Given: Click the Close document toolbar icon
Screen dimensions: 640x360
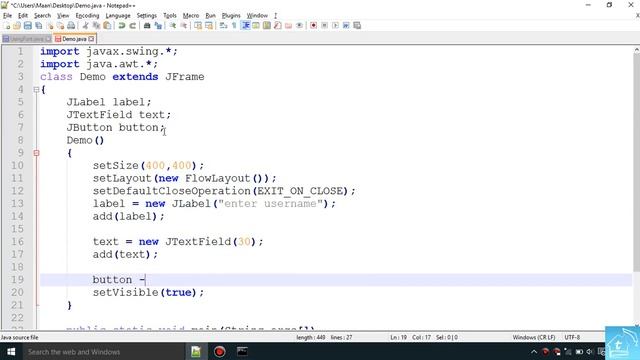Looking at the screenshot, I should click(49, 26).
